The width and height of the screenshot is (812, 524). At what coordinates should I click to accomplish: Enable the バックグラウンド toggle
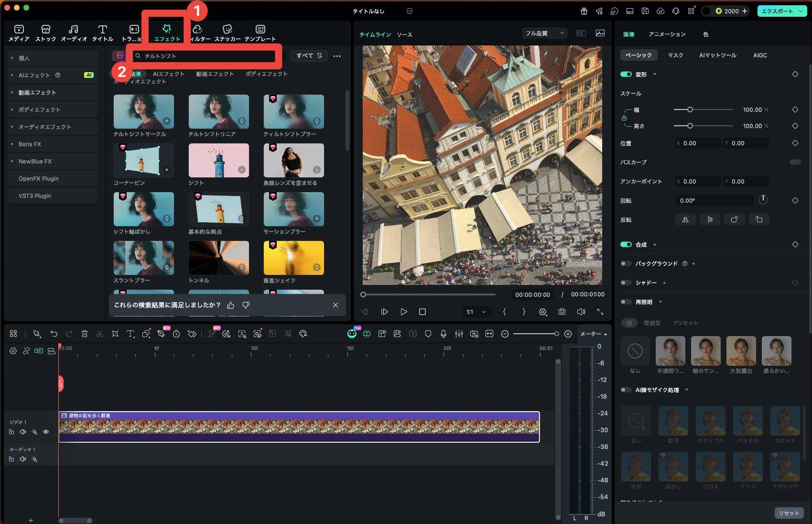click(x=626, y=263)
